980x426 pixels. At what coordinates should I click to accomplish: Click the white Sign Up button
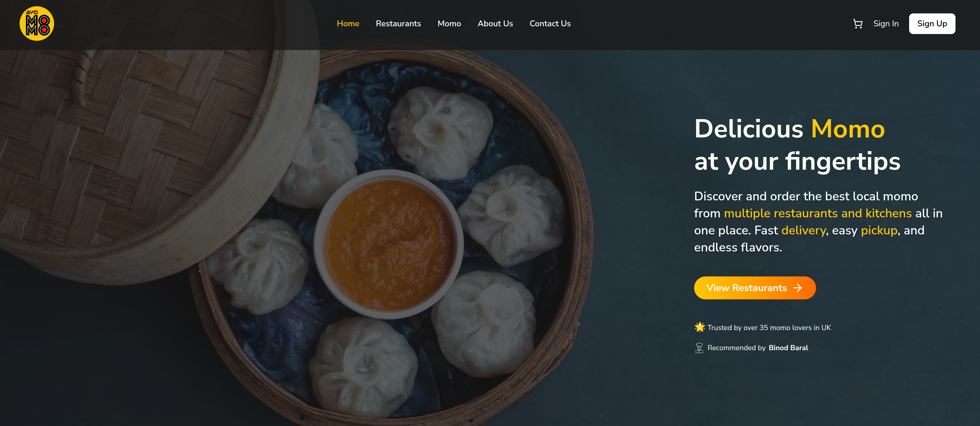click(932, 24)
